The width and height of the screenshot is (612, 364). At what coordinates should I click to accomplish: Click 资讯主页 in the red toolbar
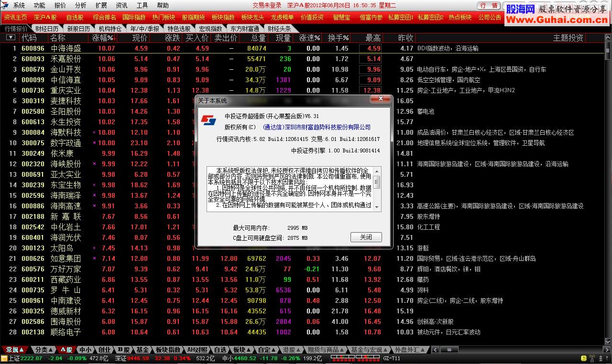[x=15, y=17]
